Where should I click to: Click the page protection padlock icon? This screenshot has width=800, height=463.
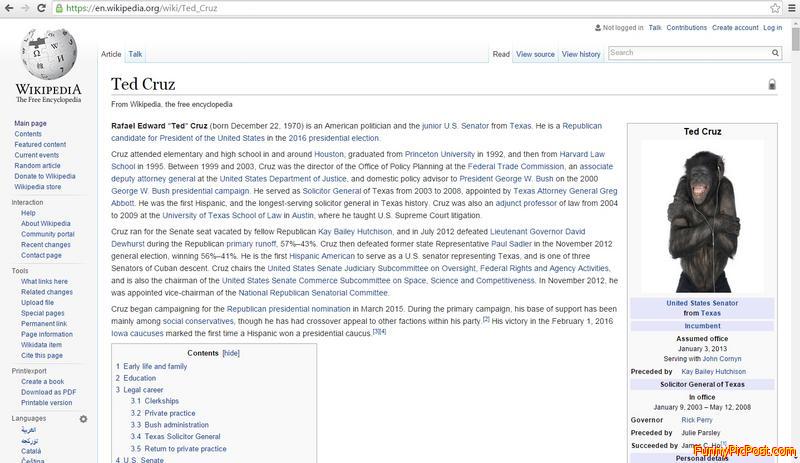coord(772,85)
